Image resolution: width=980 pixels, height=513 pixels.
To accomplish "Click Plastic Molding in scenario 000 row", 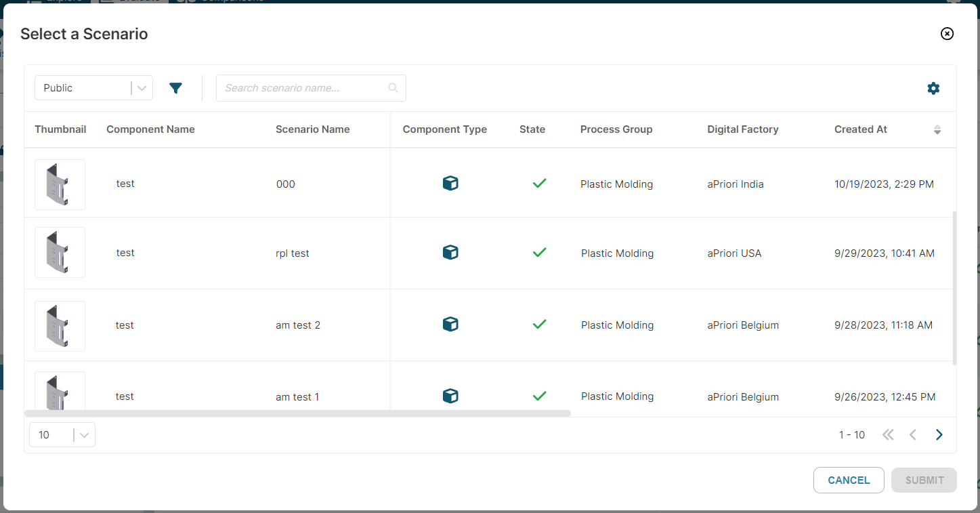I will (617, 184).
